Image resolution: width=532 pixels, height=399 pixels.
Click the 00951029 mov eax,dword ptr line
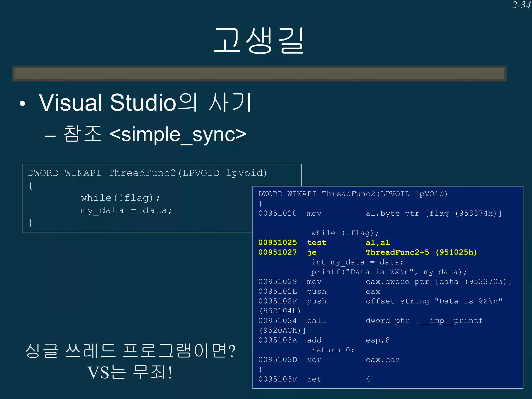coord(385,282)
